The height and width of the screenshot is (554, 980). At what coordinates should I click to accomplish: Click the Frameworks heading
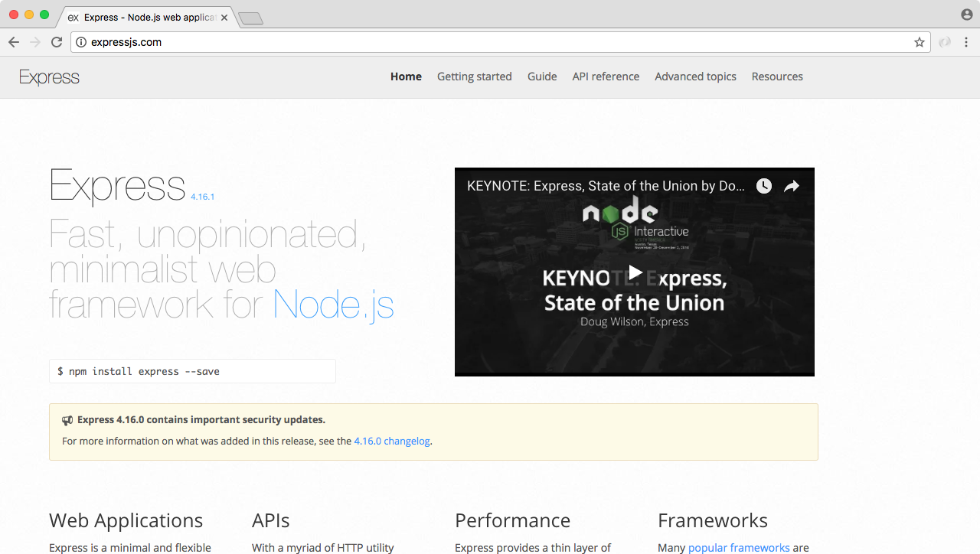pyautogui.click(x=713, y=521)
